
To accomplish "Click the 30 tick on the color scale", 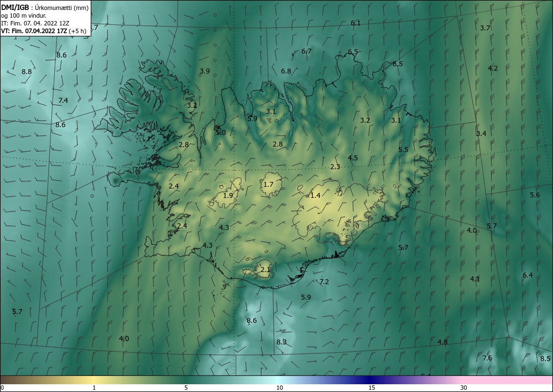I will pyautogui.click(x=464, y=388).
